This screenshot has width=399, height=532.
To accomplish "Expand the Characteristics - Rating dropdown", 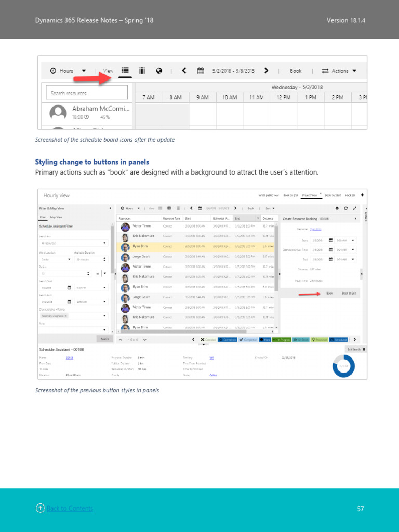I will click(x=104, y=316).
